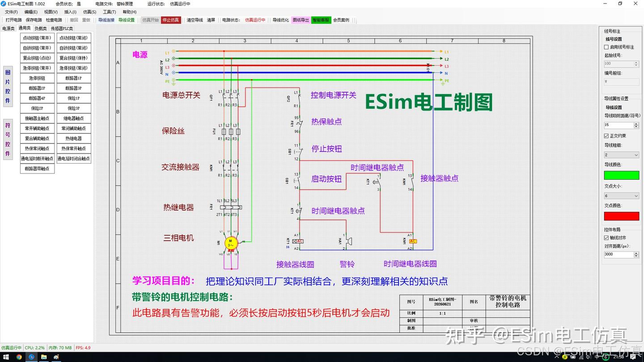
Task: Click the green 导线颜色 swatch
Action: 622,175
